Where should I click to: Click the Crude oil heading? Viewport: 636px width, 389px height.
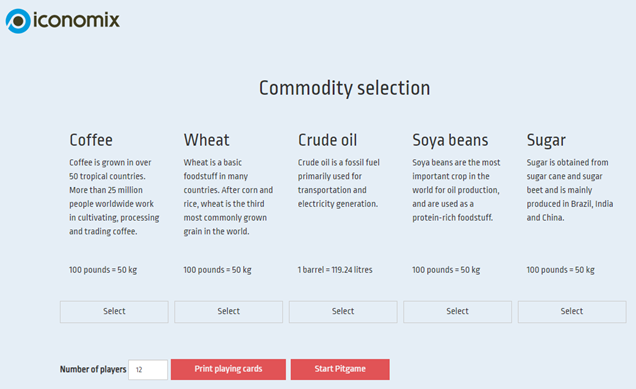[x=327, y=140]
